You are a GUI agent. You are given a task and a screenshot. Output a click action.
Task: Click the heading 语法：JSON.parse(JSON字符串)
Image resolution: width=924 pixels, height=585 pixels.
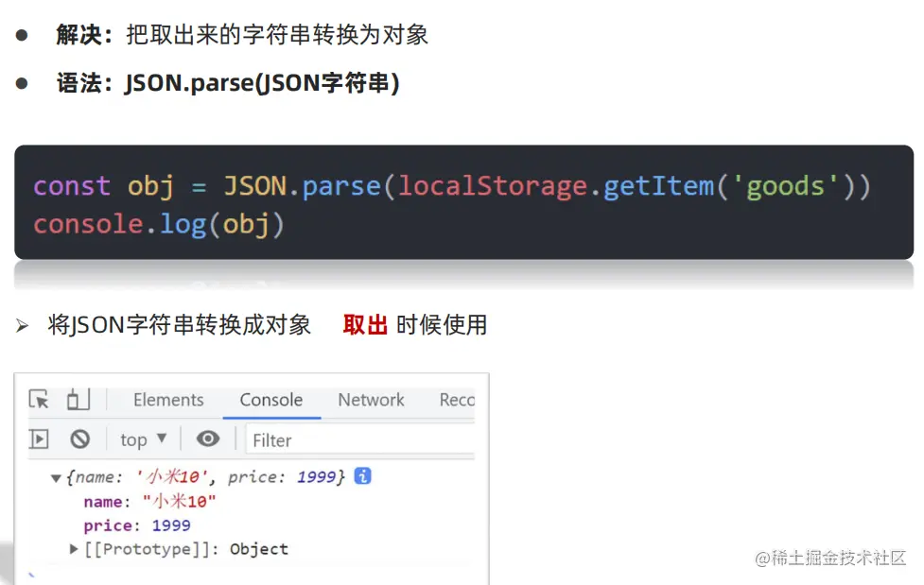[228, 83]
